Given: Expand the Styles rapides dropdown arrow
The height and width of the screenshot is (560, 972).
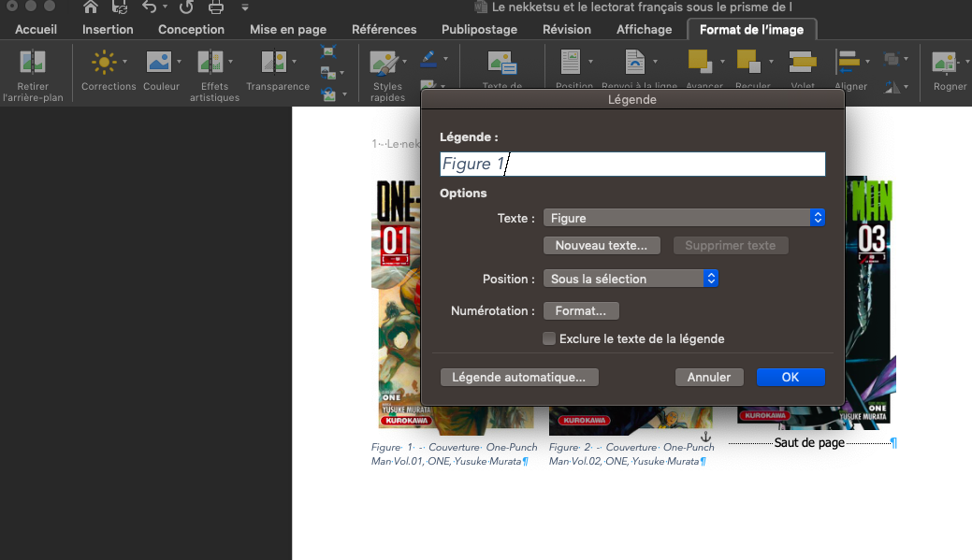Looking at the screenshot, I should click(x=405, y=62).
